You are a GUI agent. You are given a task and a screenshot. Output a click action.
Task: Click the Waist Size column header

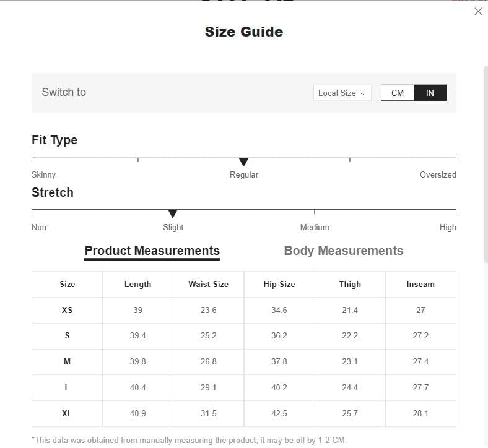[x=209, y=284]
